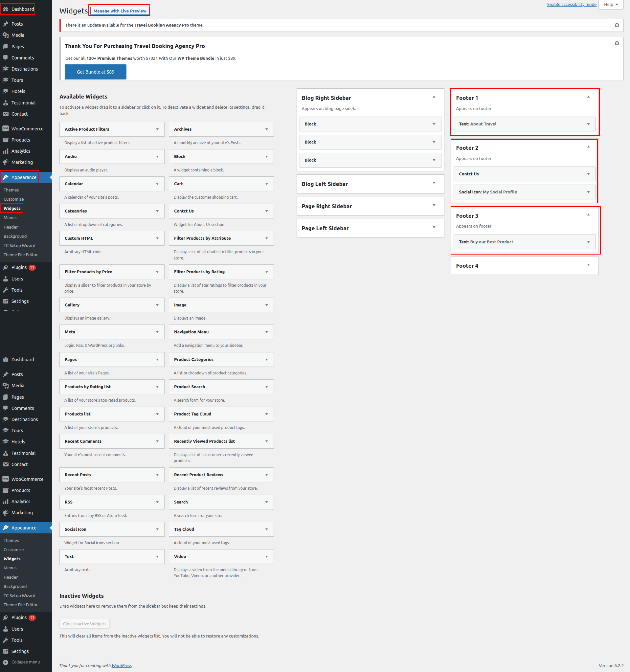Click the red 11 badge beside Plugins in lower menu
630x672 pixels.
pos(32,617)
